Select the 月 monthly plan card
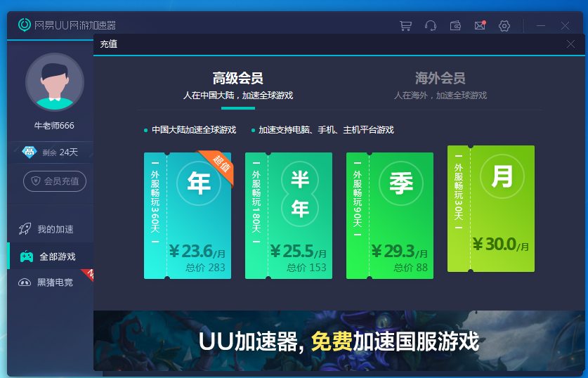 click(491, 209)
